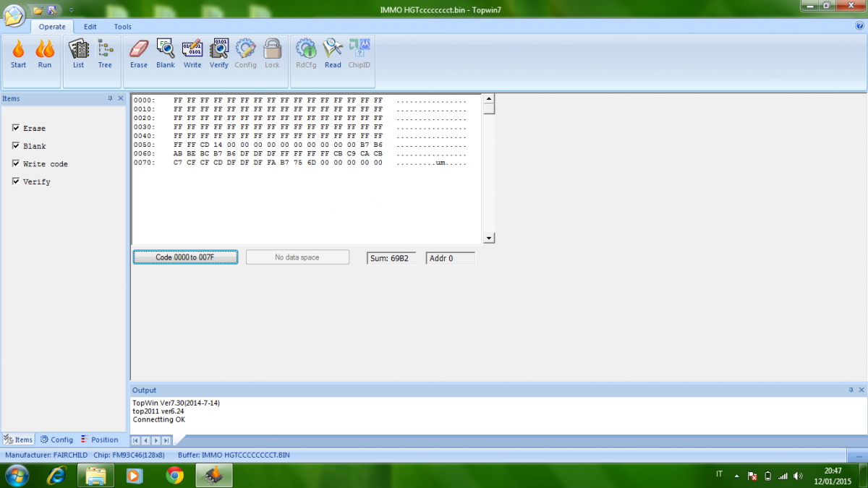Run the Blank check icon
This screenshot has height=488, width=868.
[166, 49]
